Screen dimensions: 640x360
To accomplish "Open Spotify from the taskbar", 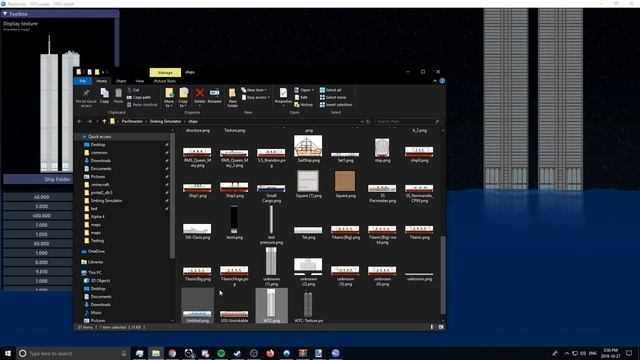I will click(x=221, y=353).
